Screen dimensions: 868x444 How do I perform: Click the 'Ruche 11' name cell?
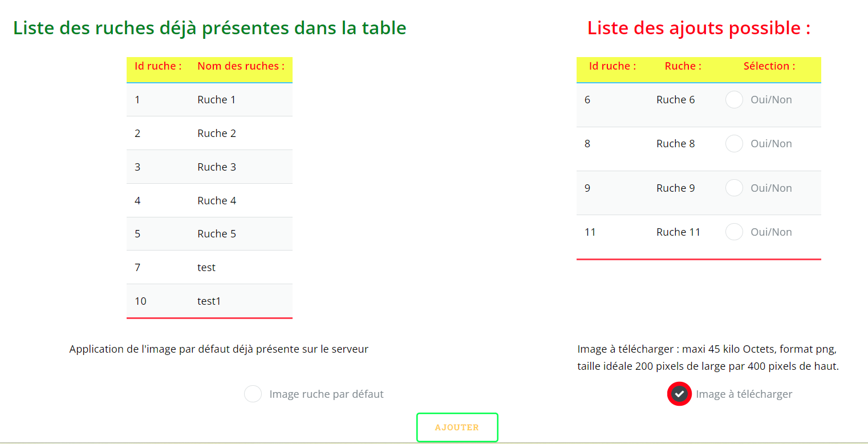679,232
